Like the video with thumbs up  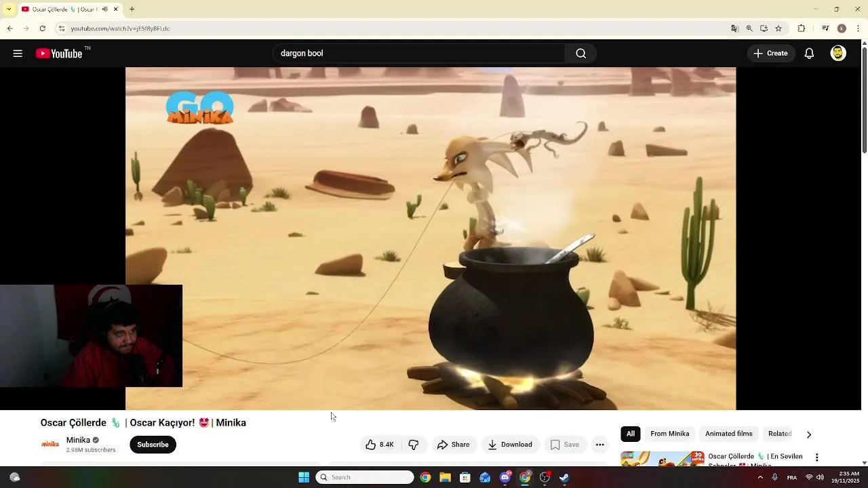tap(380, 445)
